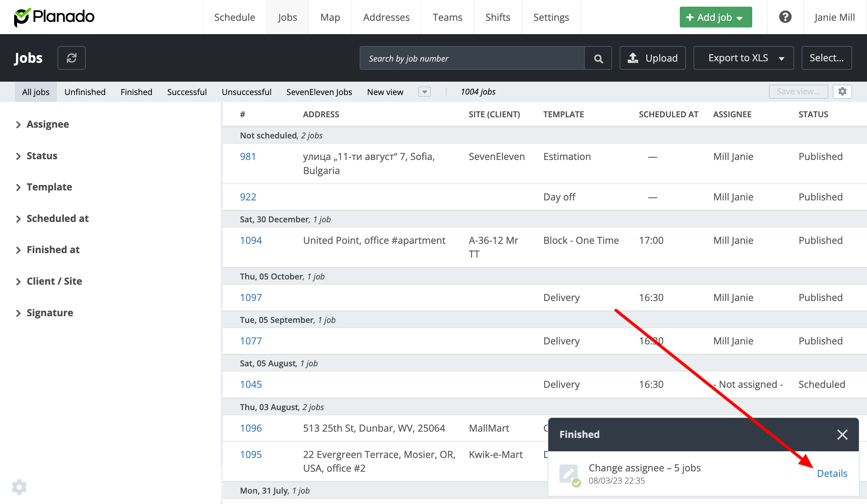Image resolution: width=867 pixels, height=504 pixels.
Task: Close the Finished notification panel
Action: coord(842,434)
